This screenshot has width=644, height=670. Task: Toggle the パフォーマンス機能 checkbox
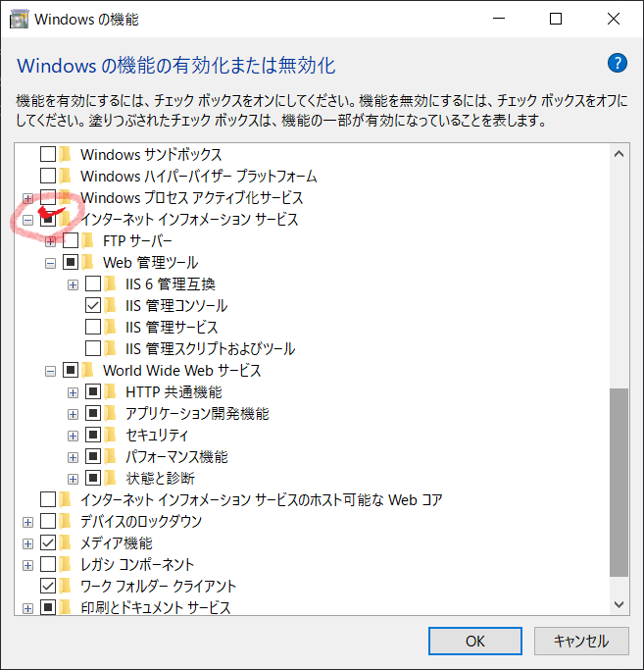93,456
